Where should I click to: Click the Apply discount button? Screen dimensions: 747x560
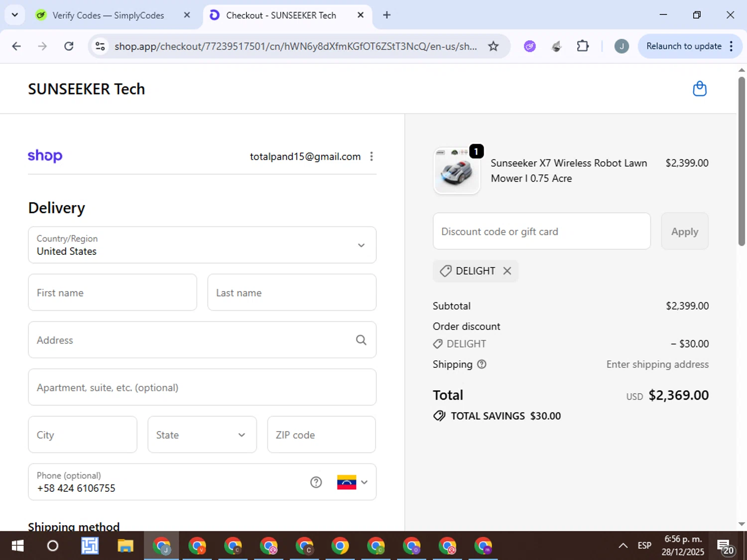click(x=685, y=231)
